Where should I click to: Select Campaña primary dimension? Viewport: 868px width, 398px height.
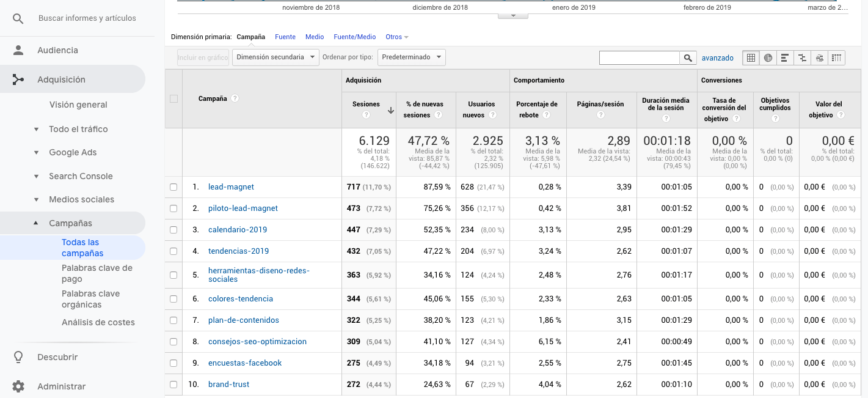[x=251, y=37]
